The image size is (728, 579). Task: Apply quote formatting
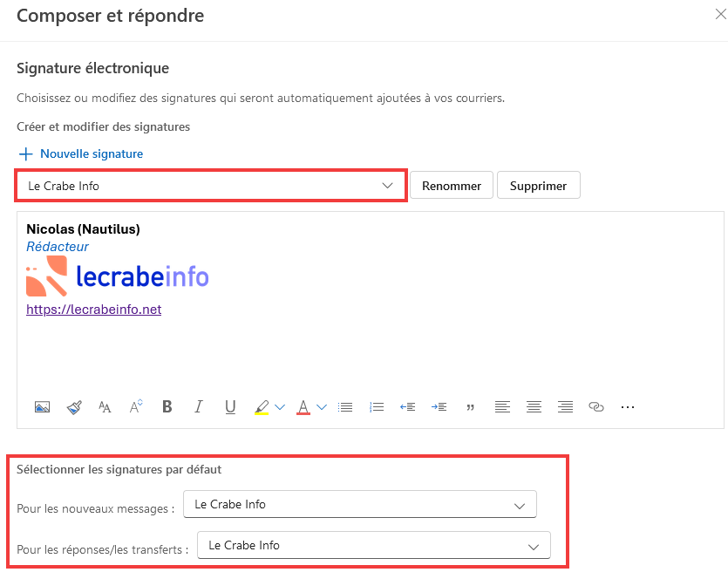point(470,408)
